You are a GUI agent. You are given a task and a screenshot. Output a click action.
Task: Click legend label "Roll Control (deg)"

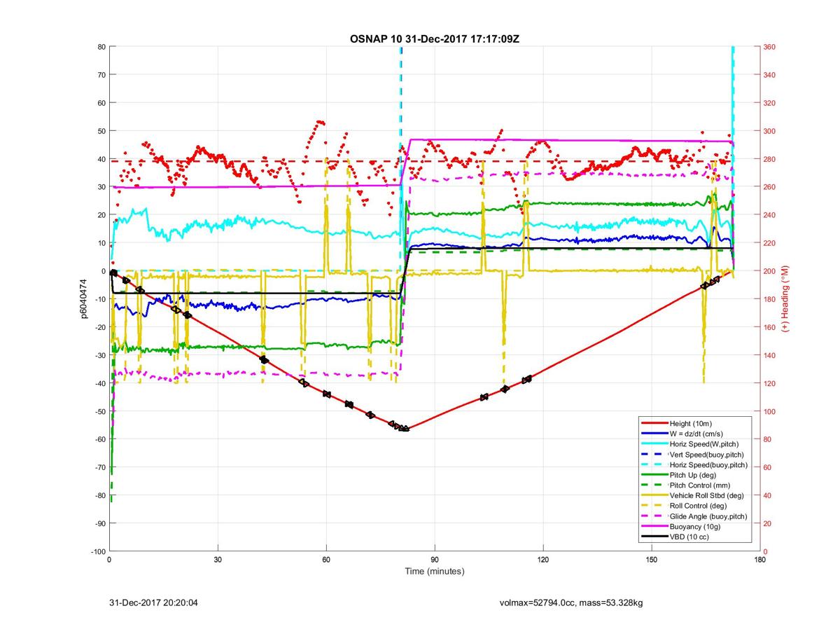click(698, 506)
